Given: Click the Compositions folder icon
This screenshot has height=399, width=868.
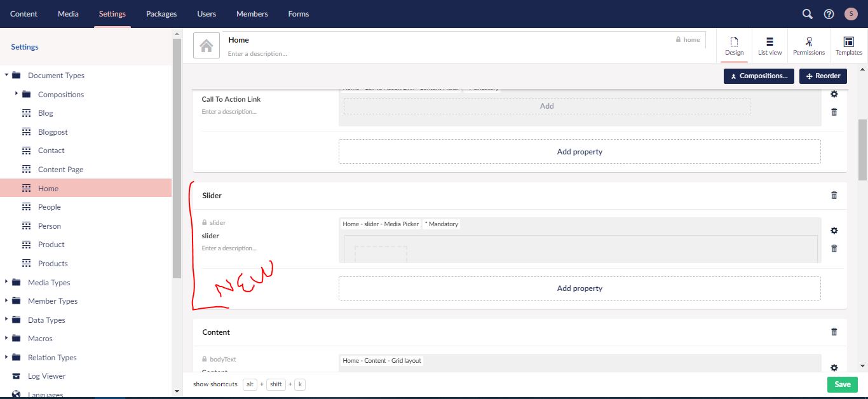Looking at the screenshot, I should (26, 95).
